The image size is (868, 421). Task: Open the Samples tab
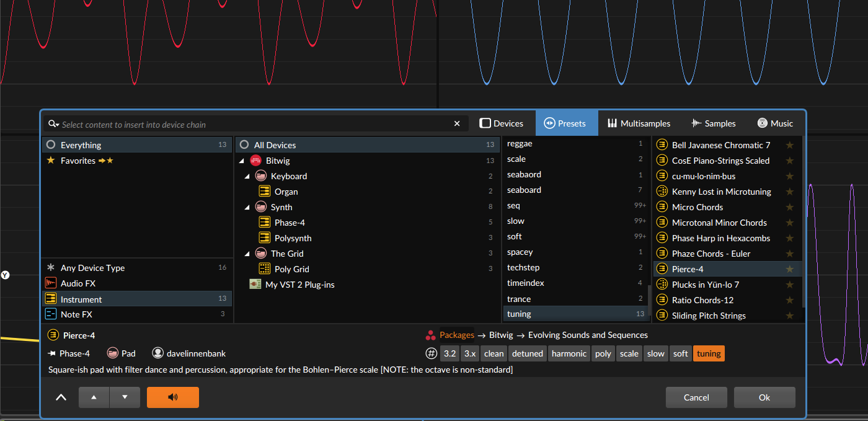[x=714, y=123]
